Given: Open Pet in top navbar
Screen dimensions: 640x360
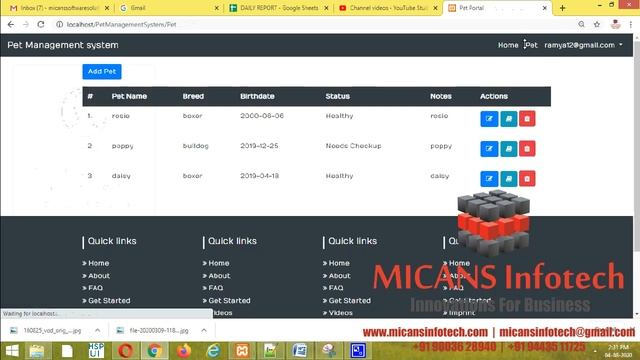Looking at the screenshot, I should click(531, 45).
